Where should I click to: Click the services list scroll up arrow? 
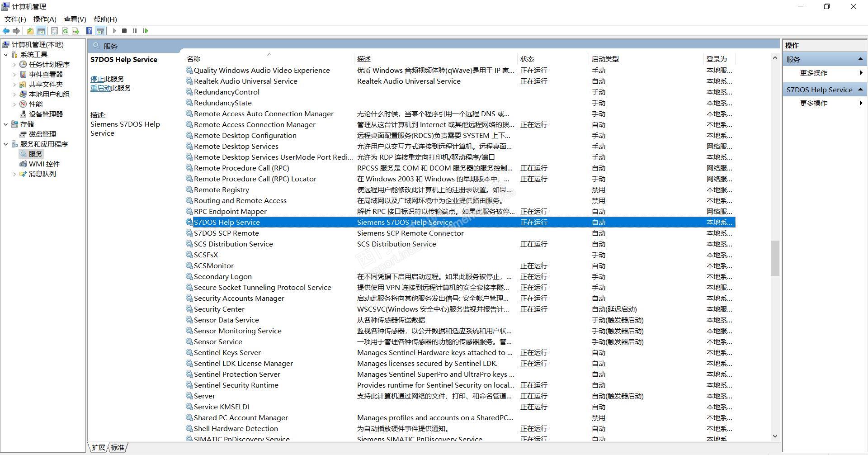pos(775,58)
